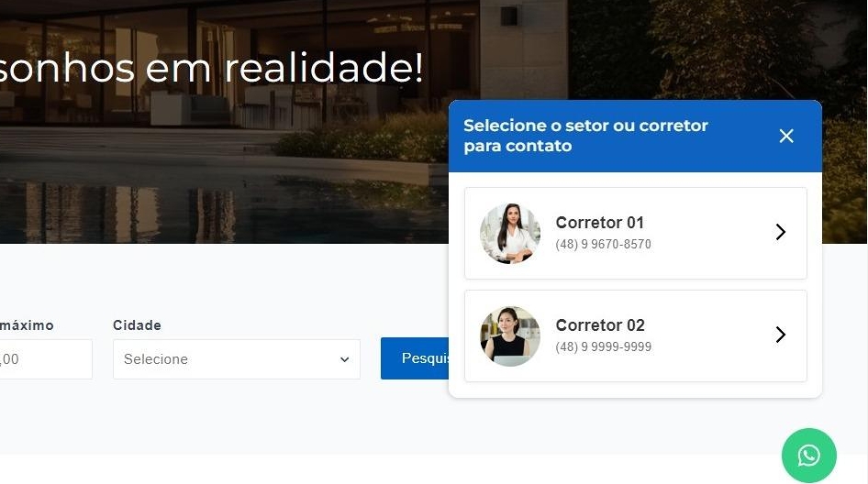Open the green WhatsApp chat button

[808, 456]
